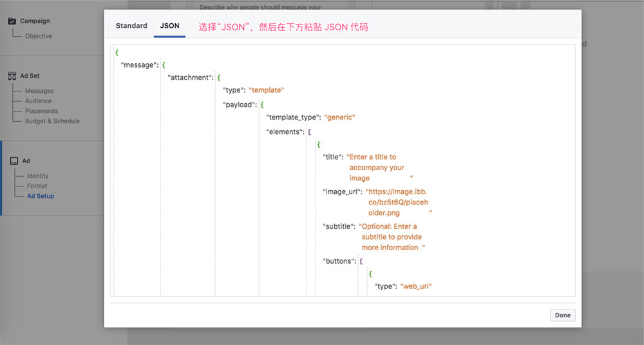Go to Identity in sidebar
This screenshot has width=644, height=345.
(x=38, y=175)
